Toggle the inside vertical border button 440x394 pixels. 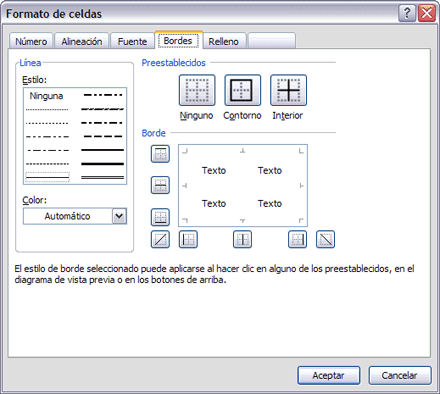[242, 239]
